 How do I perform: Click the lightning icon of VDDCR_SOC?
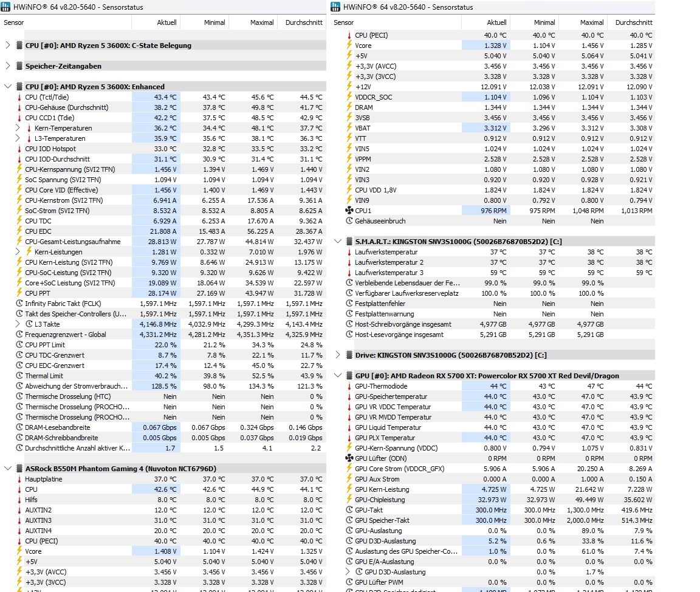349,97
